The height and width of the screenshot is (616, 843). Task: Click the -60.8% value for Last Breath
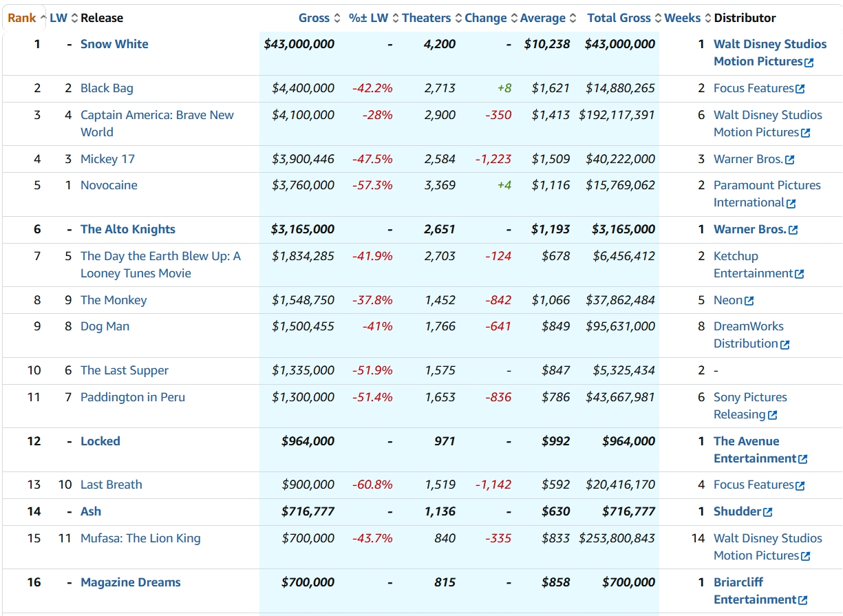372,485
